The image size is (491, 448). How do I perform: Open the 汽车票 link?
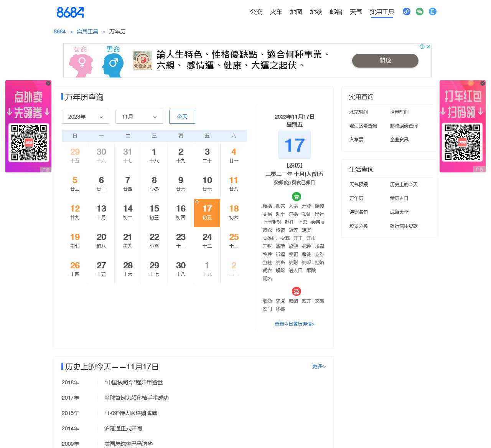356,140
